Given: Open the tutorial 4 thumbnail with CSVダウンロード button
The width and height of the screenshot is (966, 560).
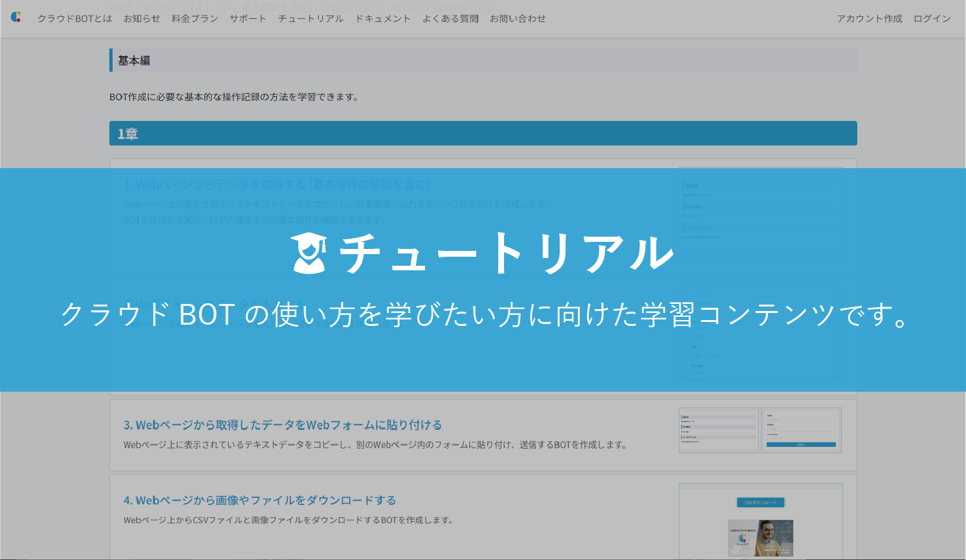Looking at the screenshot, I should (x=761, y=521).
